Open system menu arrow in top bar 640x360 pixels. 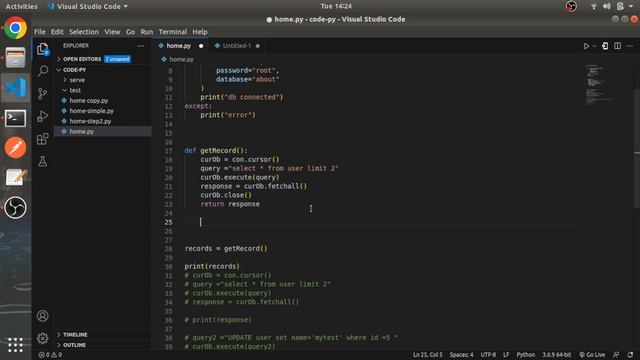631,7
